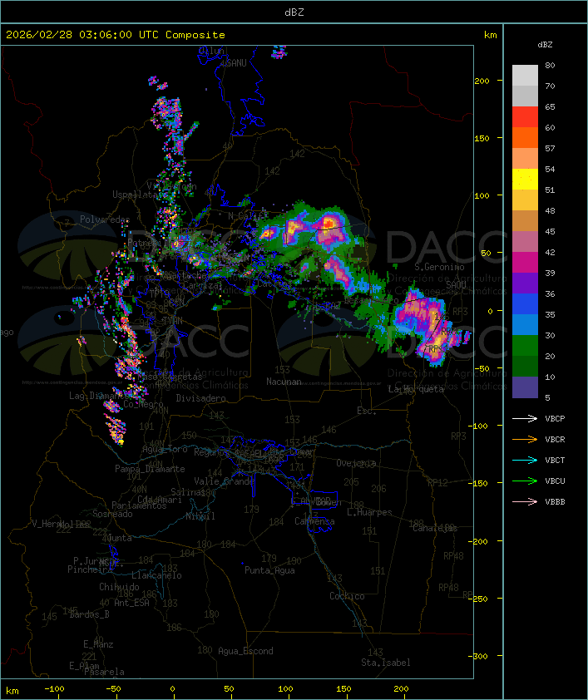Image resolution: width=588 pixels, height=700 pixels.
Task: Click the Sta.Isabel place label
Action: click(385, 663)
